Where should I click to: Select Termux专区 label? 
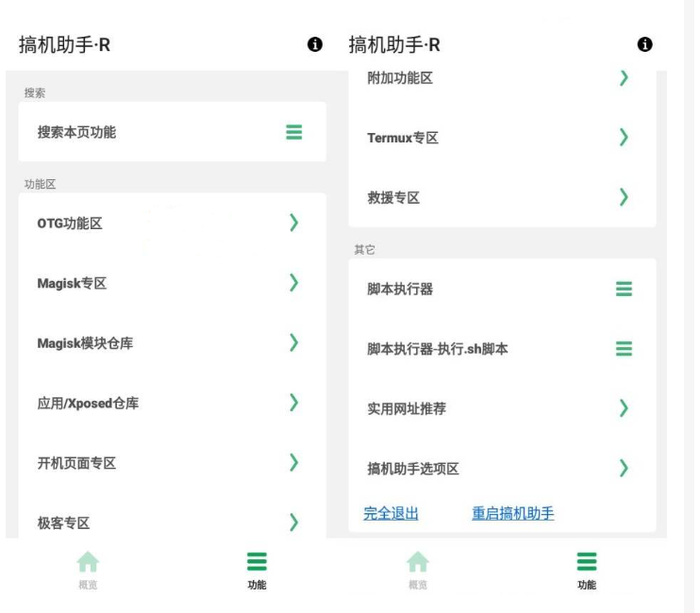[403, 138]
